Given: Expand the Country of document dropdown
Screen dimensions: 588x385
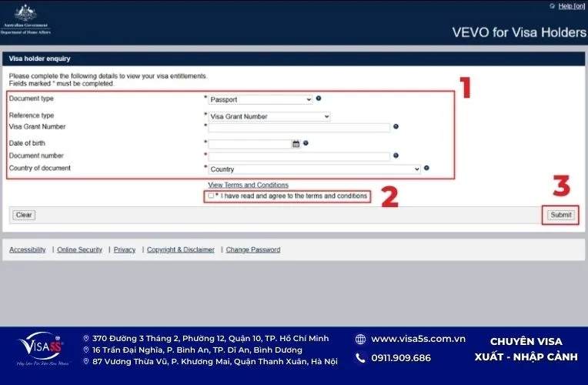Looking at the screenshot, I should pyautogui.click(x=314, y=169).
